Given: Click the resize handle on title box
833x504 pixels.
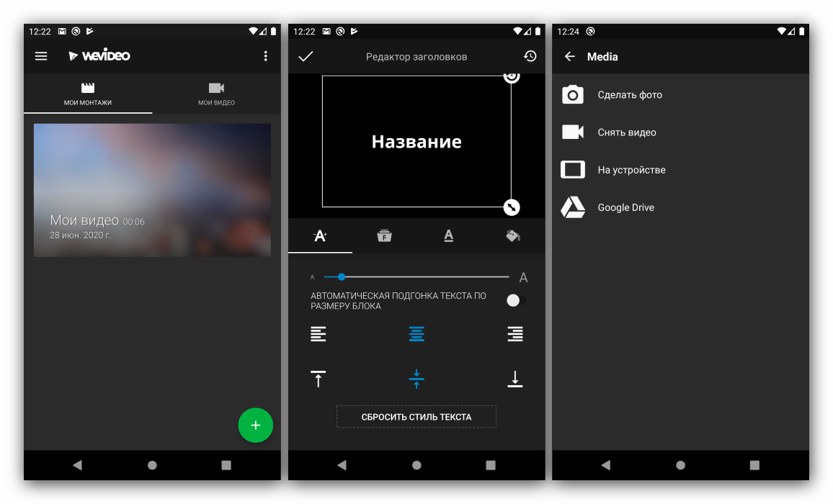Looking at the screenshot, I should click(x=511, y=207).
